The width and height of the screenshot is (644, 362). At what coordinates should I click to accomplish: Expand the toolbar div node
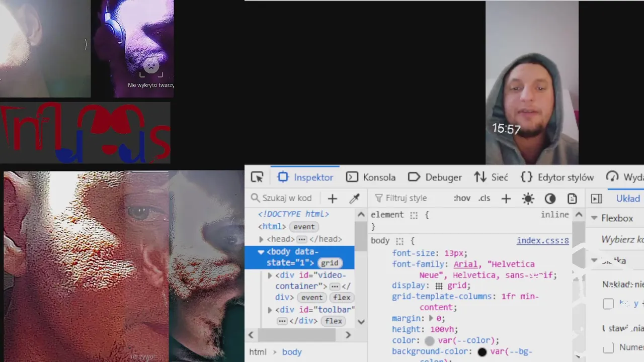click(x=270, y=310)
